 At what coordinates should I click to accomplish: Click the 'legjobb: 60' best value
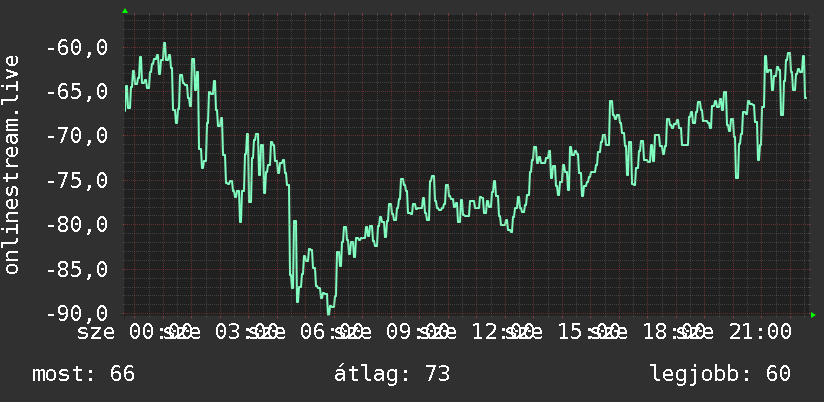click(720, 374)
